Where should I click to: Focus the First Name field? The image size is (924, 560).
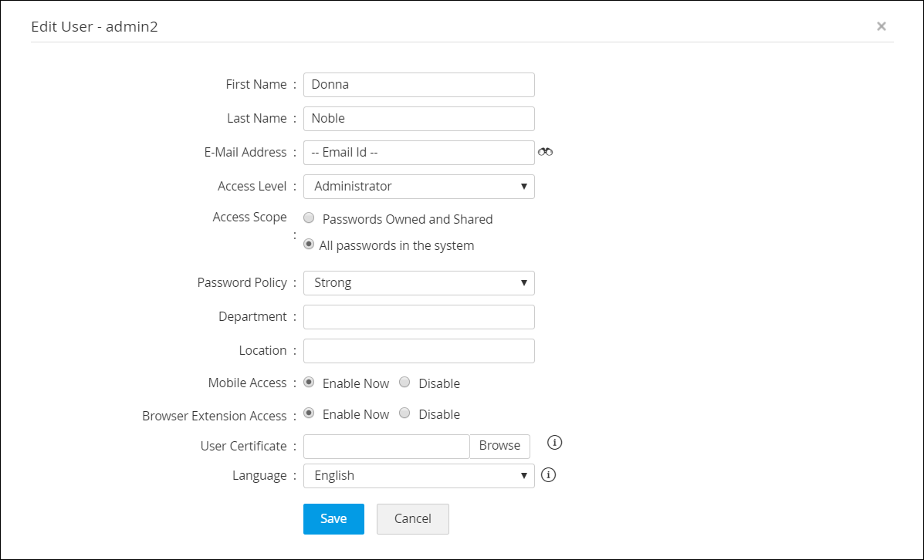(418, 85)
